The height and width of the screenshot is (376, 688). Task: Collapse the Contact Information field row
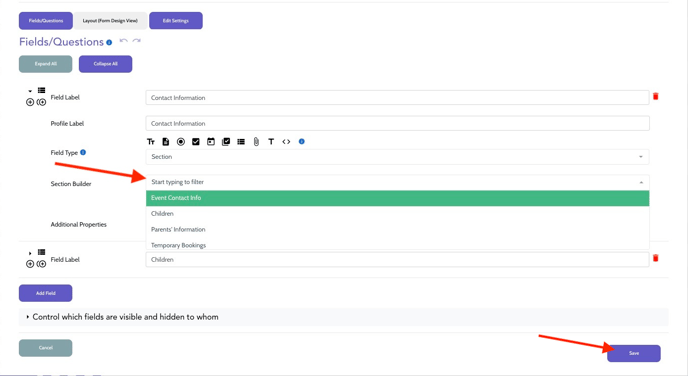pos(30,91)
